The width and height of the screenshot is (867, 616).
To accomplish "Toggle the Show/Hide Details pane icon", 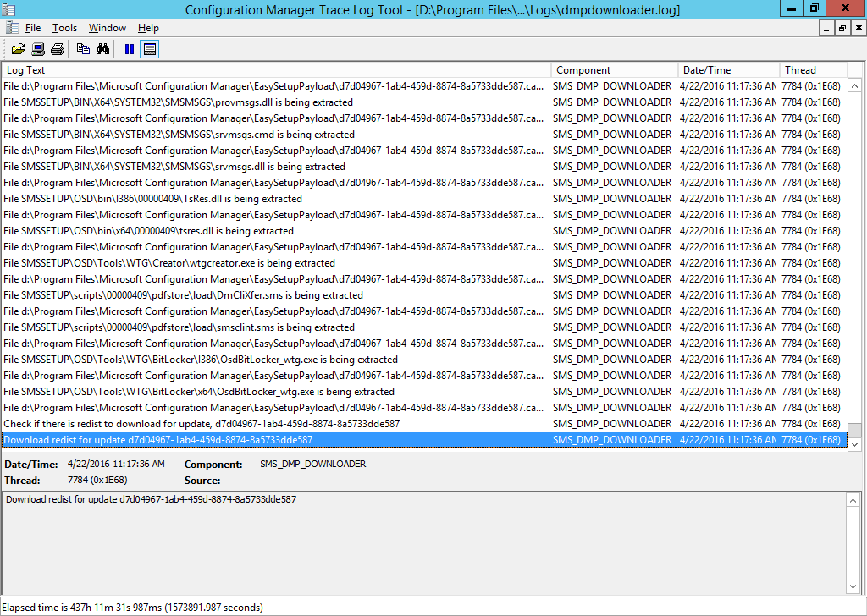I will (x=149, y=49).
